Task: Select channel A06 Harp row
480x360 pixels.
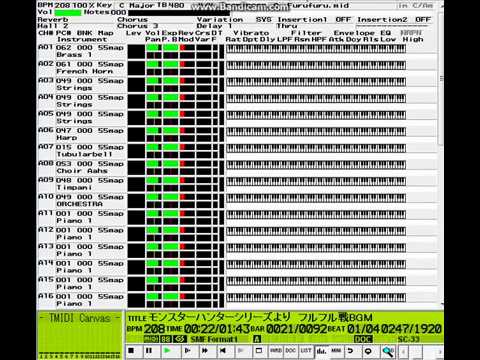Action: [81, 134]
